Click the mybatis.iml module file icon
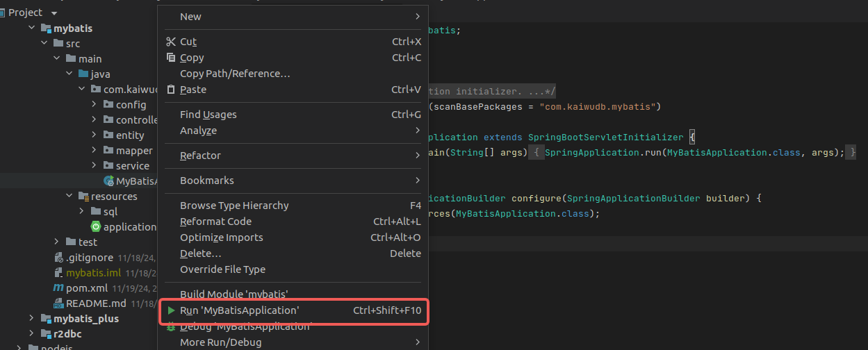The image size is (868, 350). tap(58, 273)
